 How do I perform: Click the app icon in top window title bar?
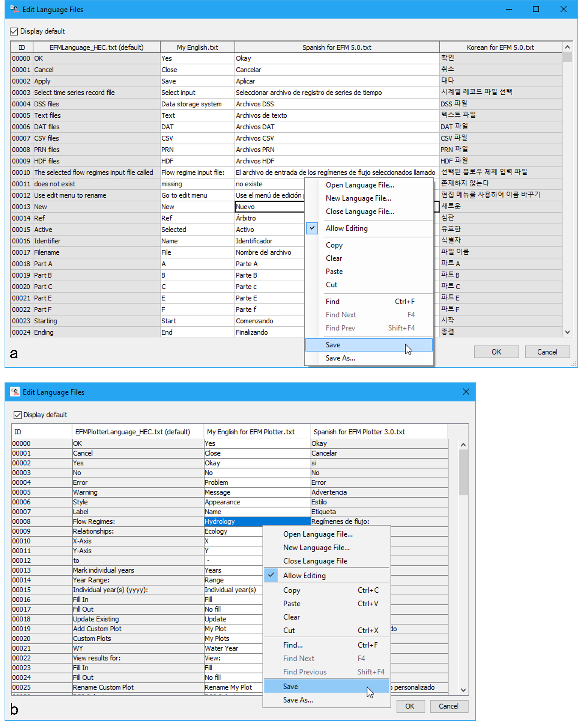[x=14, y=9]
